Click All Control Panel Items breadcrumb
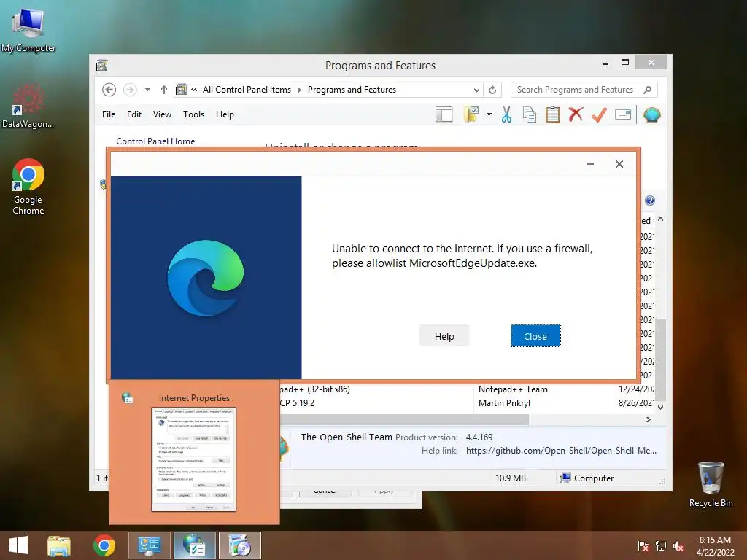 point(247,90)
